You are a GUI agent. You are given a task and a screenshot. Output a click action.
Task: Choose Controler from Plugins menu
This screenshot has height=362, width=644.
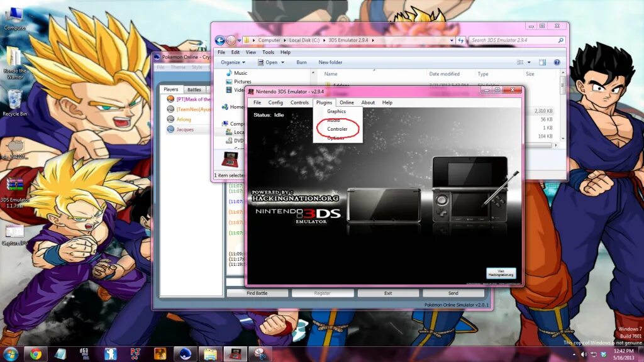tap(338, 129)
